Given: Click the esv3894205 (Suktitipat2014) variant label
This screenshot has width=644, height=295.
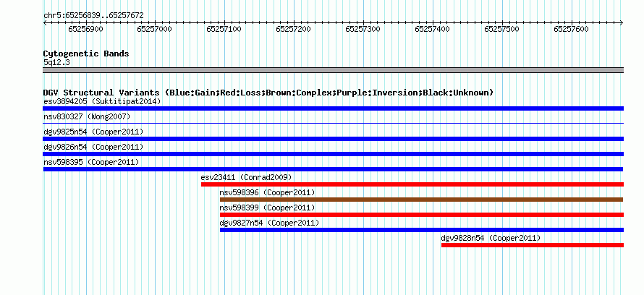Looking at the screenshot, I should click(x=102, y=101).
